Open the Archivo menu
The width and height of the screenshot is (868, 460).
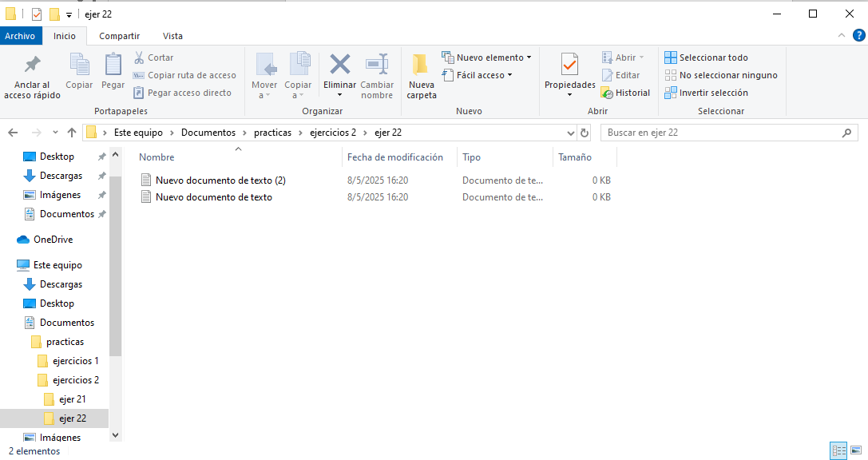pyautogui.click(x=20, y=36)
